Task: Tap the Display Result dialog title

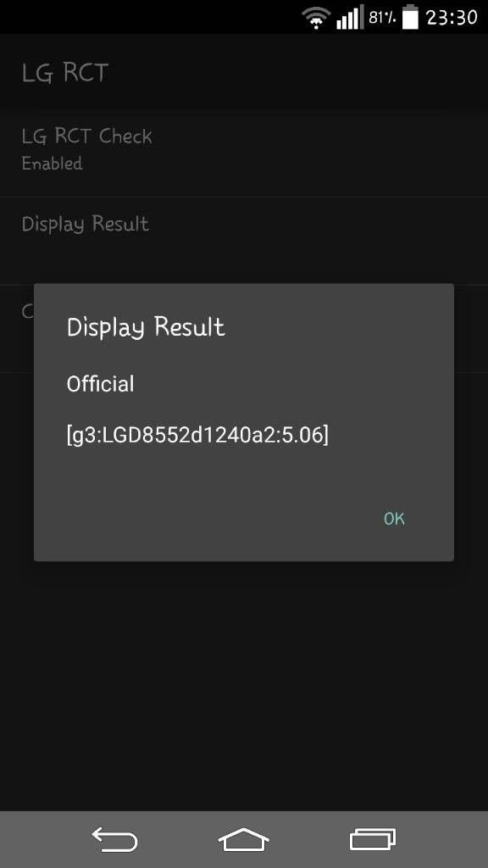Action: click(x=146, y=326)
